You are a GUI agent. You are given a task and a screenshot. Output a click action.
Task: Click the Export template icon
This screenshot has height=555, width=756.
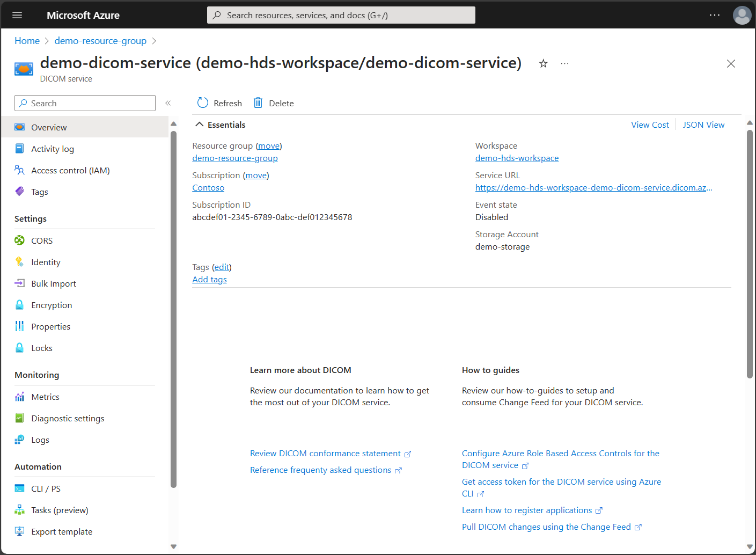click(x=19, y=531)
